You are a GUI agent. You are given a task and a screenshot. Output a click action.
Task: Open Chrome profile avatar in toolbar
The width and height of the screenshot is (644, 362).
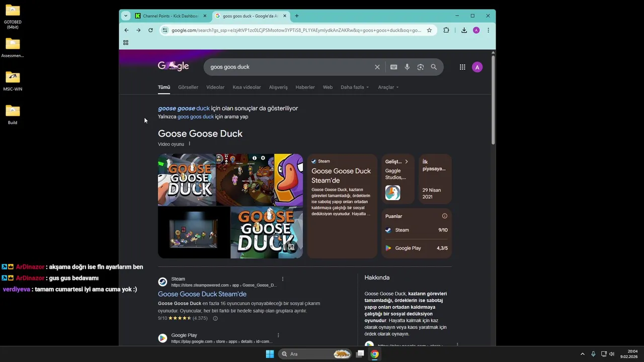[x=476, y=30]
